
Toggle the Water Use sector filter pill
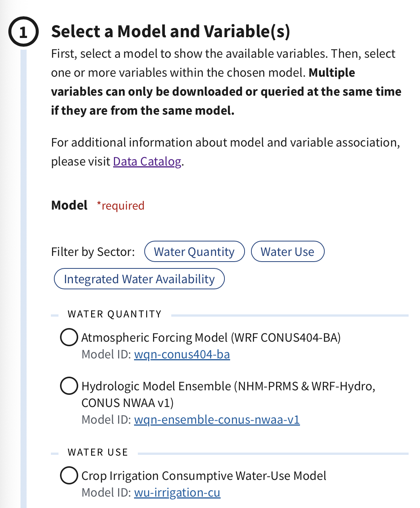click(287, 251)
